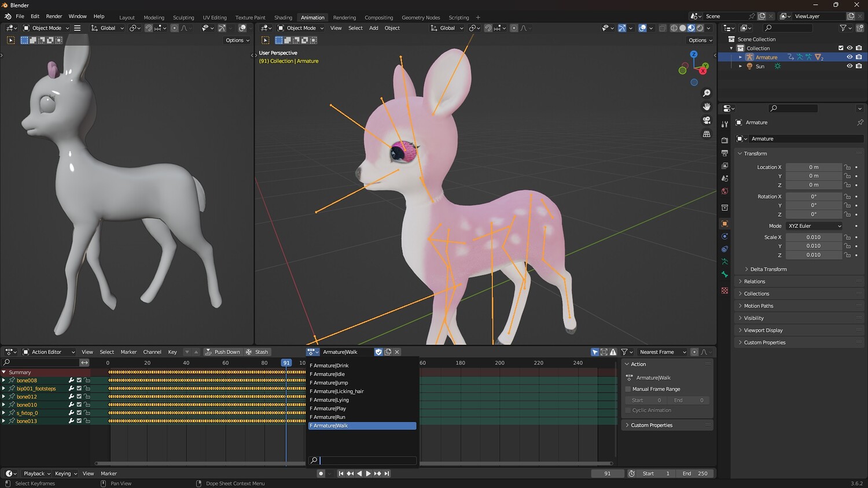Click the new action duplicate icon

388,352
